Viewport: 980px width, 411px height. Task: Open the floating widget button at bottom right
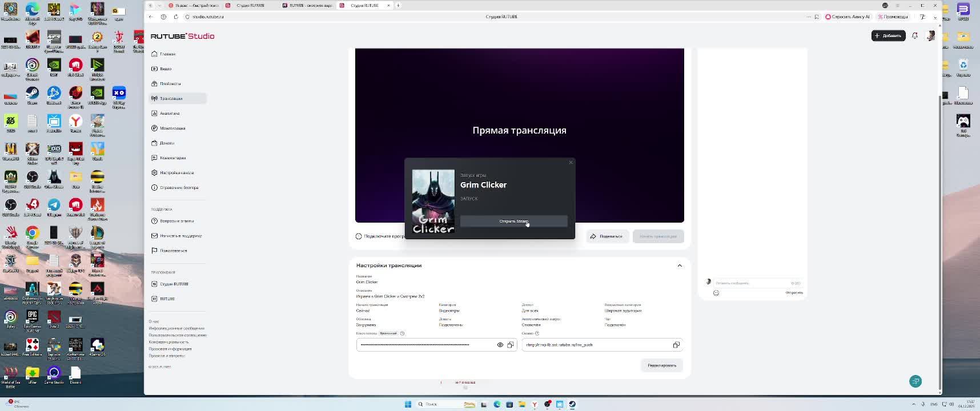(x=915, y=381)
